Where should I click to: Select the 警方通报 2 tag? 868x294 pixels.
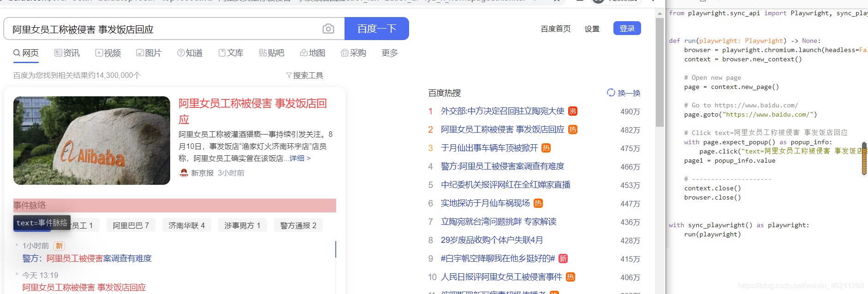(x=298, y=225)
